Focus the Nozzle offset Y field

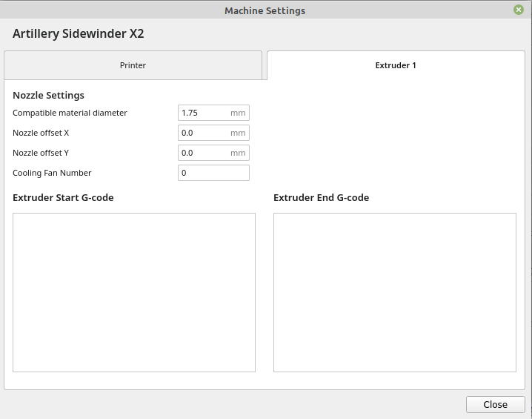(205, 153)
